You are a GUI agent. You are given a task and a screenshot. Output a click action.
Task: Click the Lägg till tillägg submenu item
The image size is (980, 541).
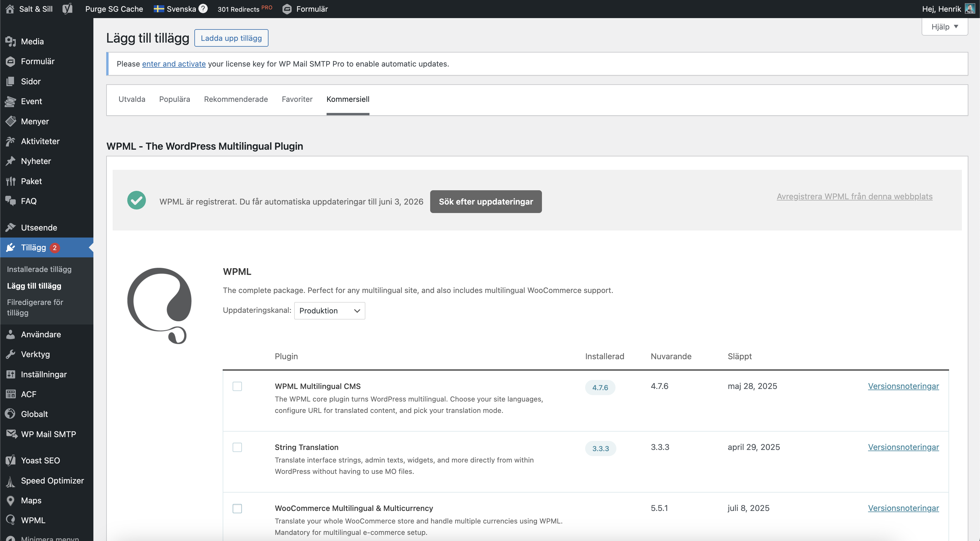point(34,286)
